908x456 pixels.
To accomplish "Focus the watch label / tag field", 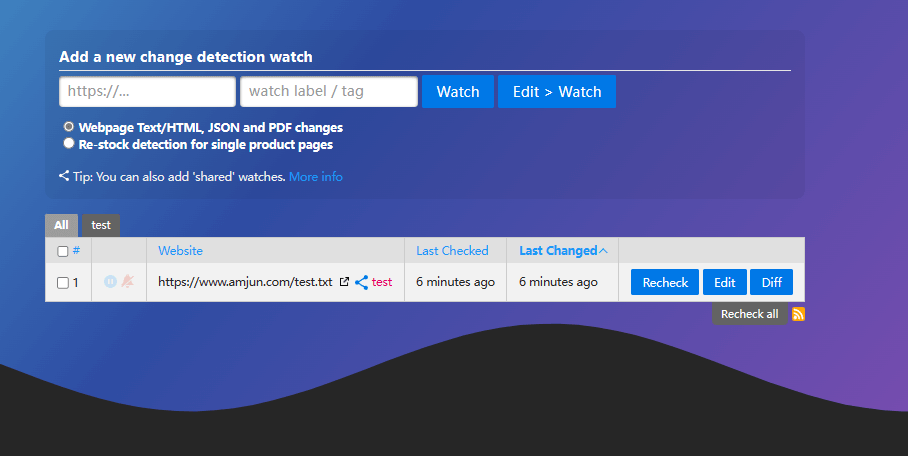I will pos(329,92).
